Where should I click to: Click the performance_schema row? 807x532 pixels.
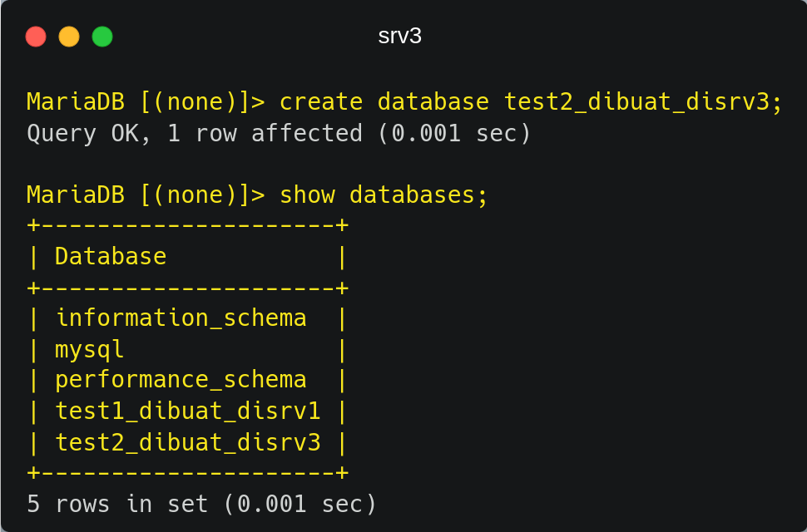point(187,380)
